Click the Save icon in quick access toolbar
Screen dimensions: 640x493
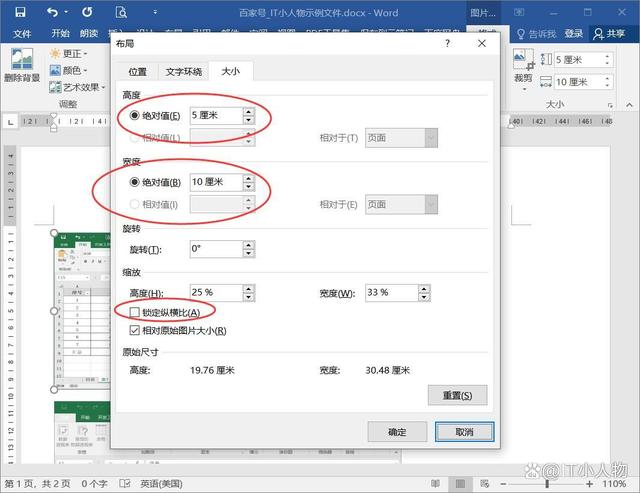tap(21, 12)
